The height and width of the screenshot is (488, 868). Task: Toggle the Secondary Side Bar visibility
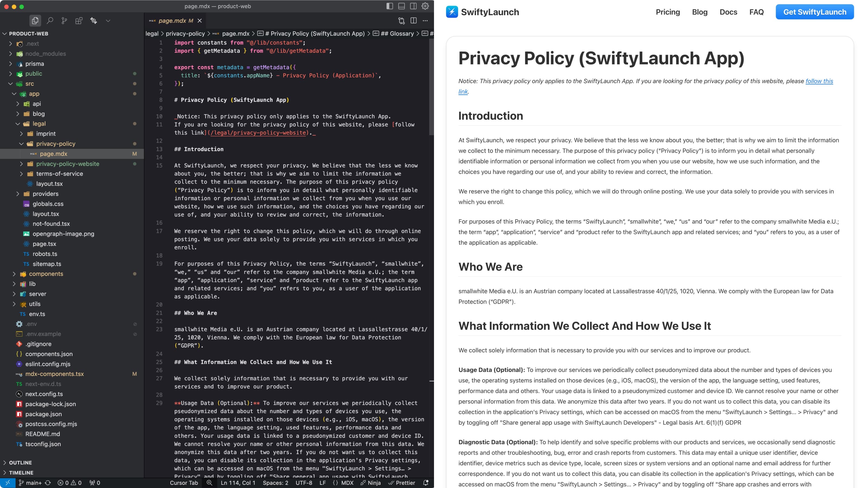(x=413, y=6)
